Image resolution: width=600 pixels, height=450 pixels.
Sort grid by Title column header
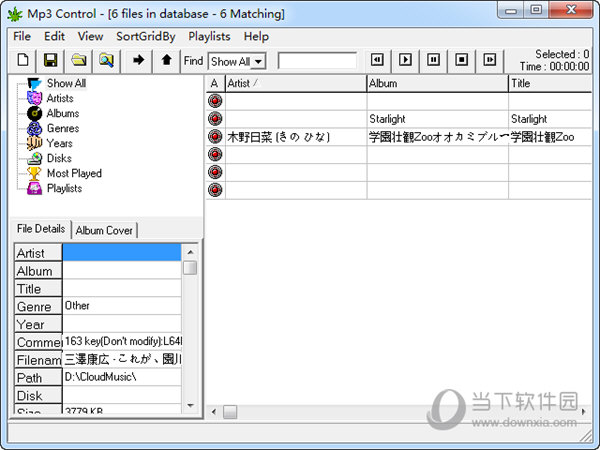550,83
